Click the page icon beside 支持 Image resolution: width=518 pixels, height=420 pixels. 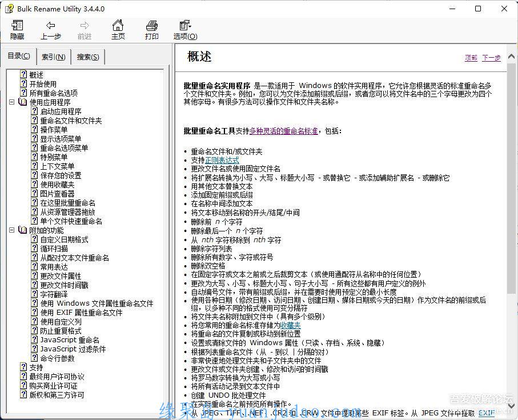(x=23, y=367)
